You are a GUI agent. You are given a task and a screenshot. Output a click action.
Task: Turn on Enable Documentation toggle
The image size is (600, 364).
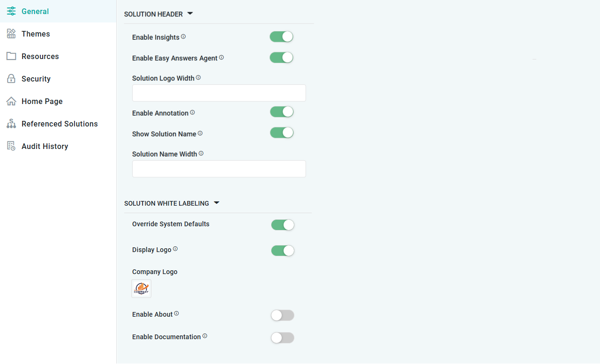pos(283,338)
